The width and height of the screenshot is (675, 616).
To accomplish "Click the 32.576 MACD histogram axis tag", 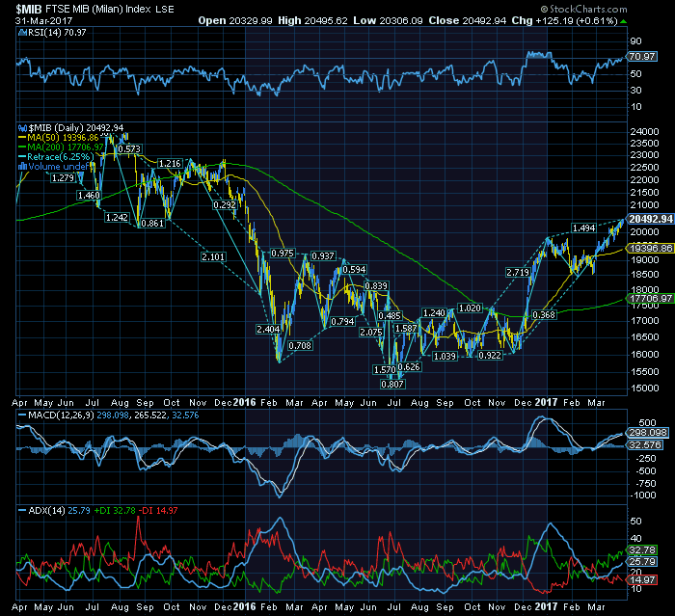I will coord(645,444).
